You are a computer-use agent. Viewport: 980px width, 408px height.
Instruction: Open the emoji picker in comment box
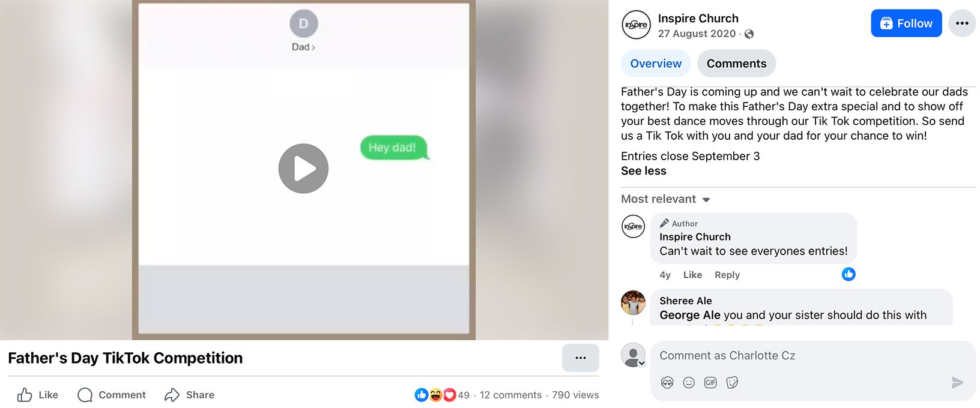point(688,382)
